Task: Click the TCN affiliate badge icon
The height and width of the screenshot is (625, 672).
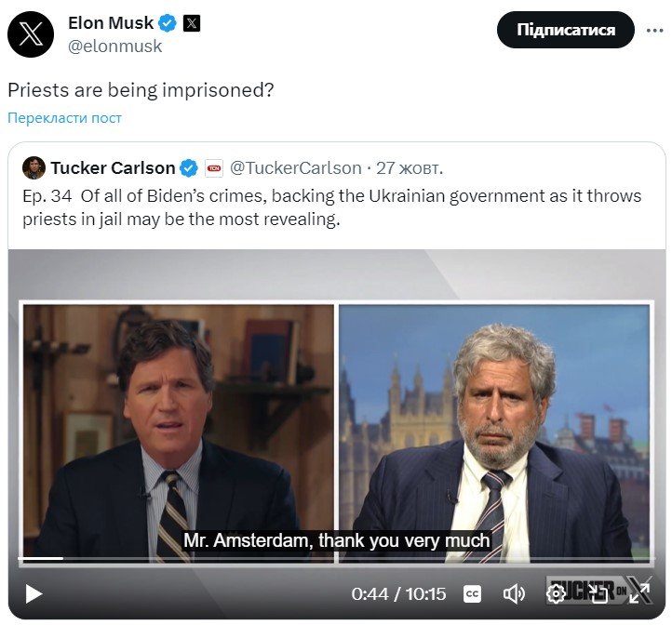Action: coord(213,168)
